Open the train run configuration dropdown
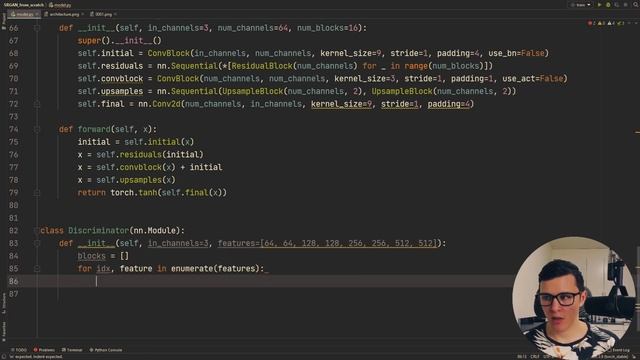This screenshot has width=640, height=360. (x=581, y=4)
